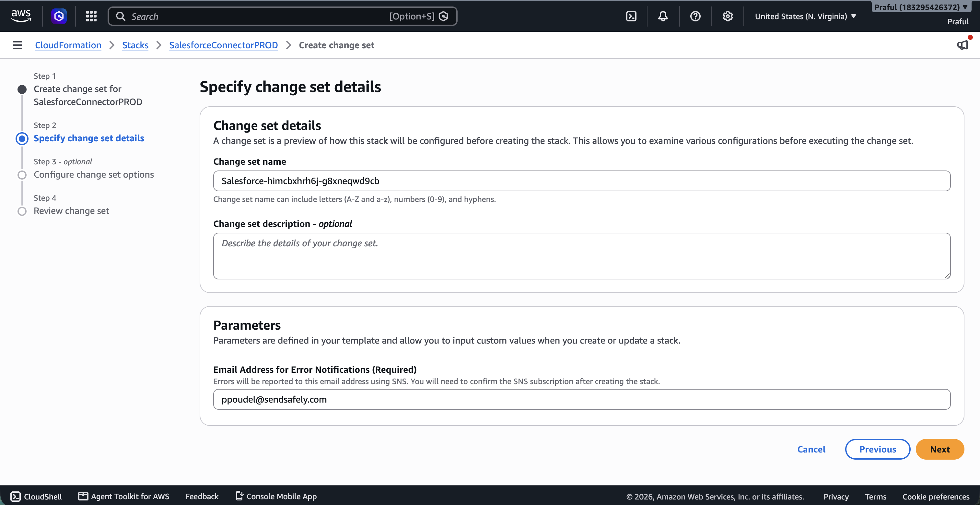The width and height of the screenshot is (980, 505).
Task: Open the help question mark menu
Action: click(x=695, y=16)
